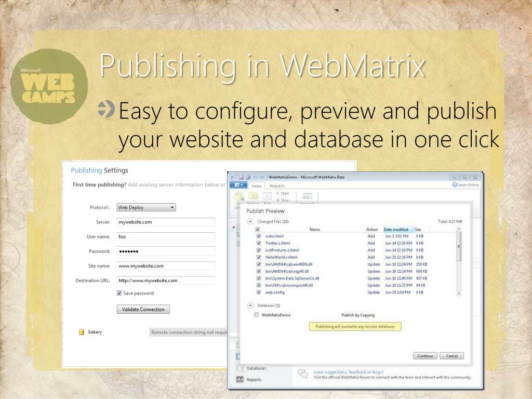
Task: Open the Protocol Web Deploy dropdown
Action: click(146, 207)
